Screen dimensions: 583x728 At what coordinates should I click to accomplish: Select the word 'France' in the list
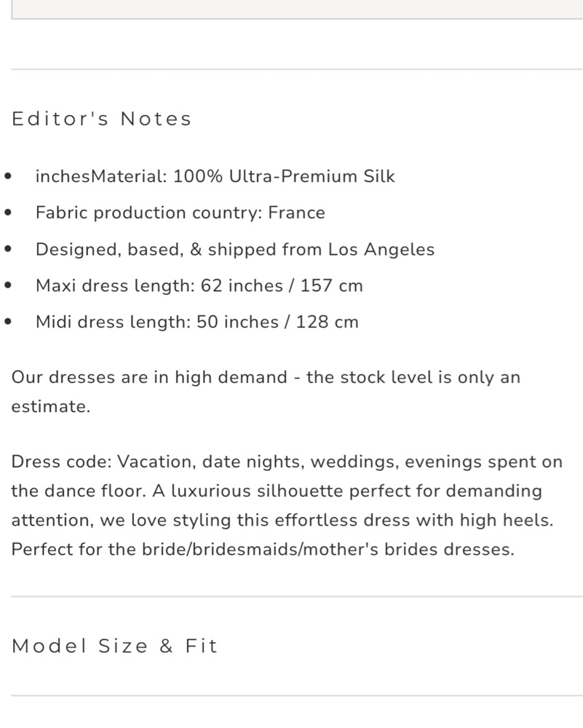tap(297, 213)
